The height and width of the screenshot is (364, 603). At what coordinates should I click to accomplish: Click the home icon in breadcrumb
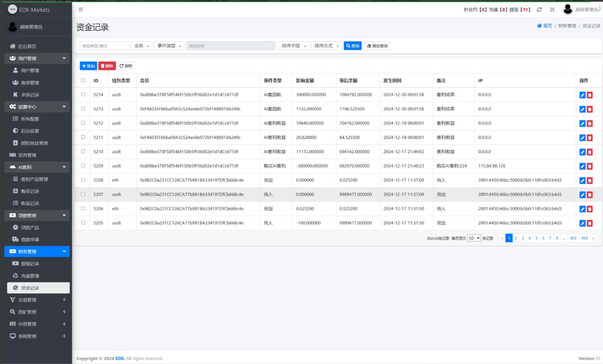(x=539, y=26)
